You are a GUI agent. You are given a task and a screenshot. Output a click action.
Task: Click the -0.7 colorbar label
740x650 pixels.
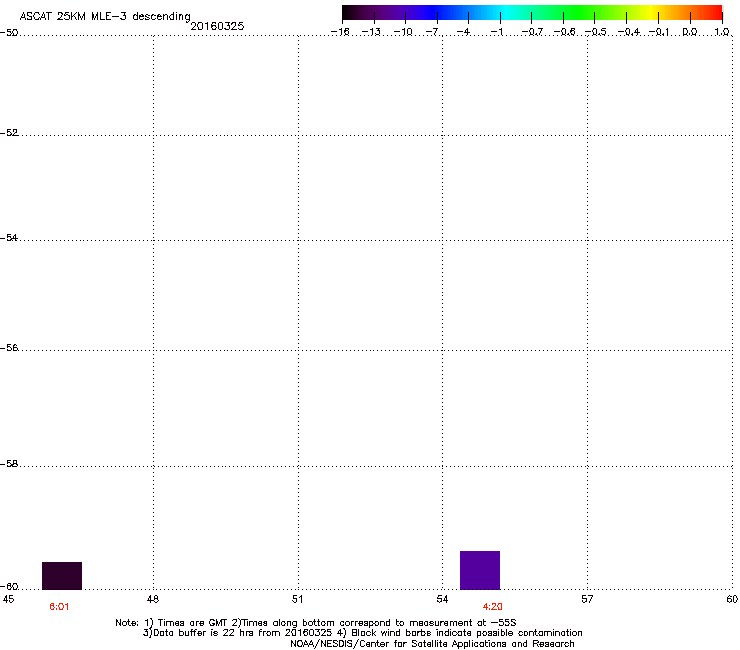point(532,32)
